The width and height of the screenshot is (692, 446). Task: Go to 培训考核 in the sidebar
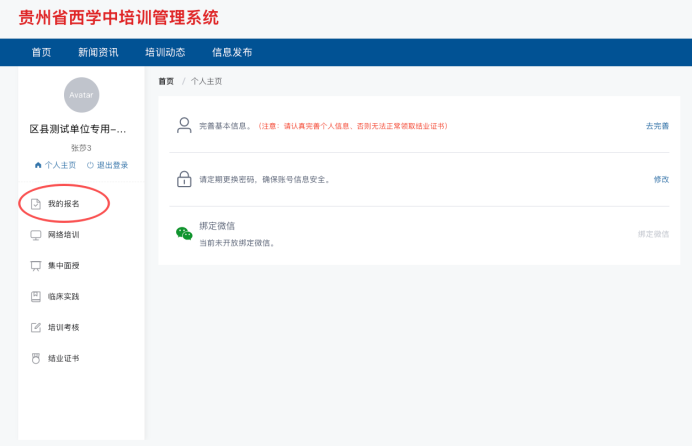(64, 327)
